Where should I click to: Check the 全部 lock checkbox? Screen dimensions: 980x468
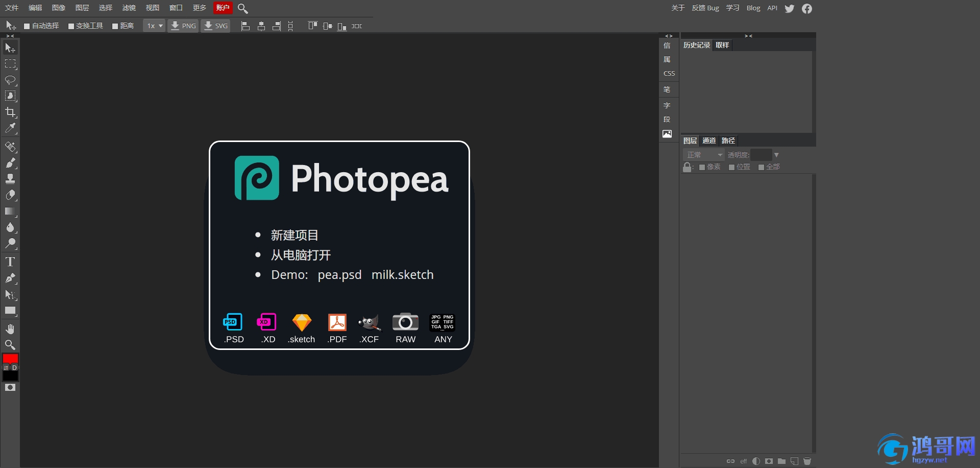tap(761, 167)
